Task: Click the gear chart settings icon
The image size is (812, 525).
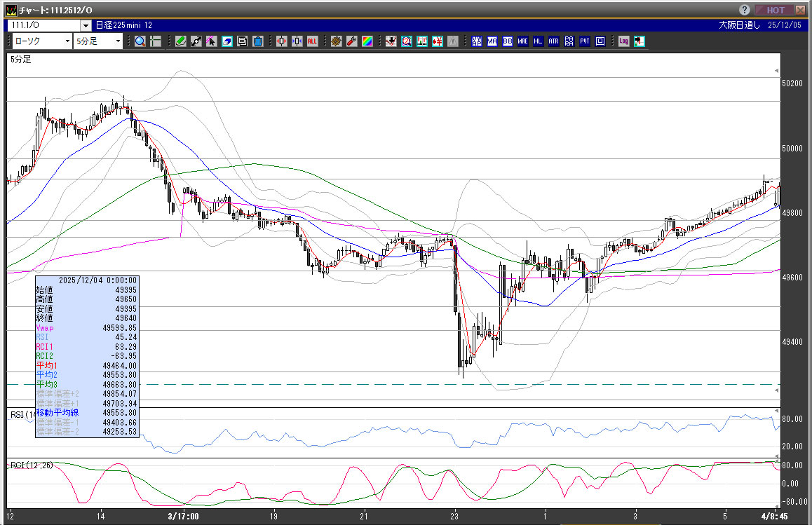Action: [337, 41]
